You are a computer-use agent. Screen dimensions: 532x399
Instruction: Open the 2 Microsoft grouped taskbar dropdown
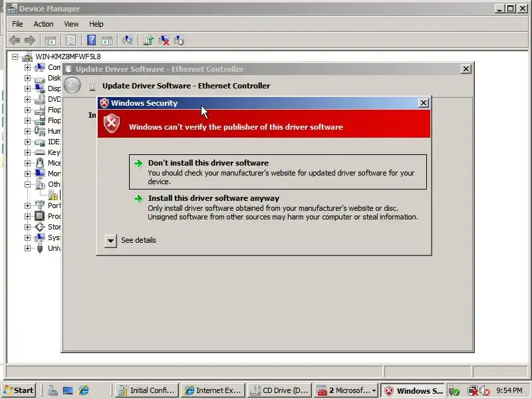tap(346, 390)
